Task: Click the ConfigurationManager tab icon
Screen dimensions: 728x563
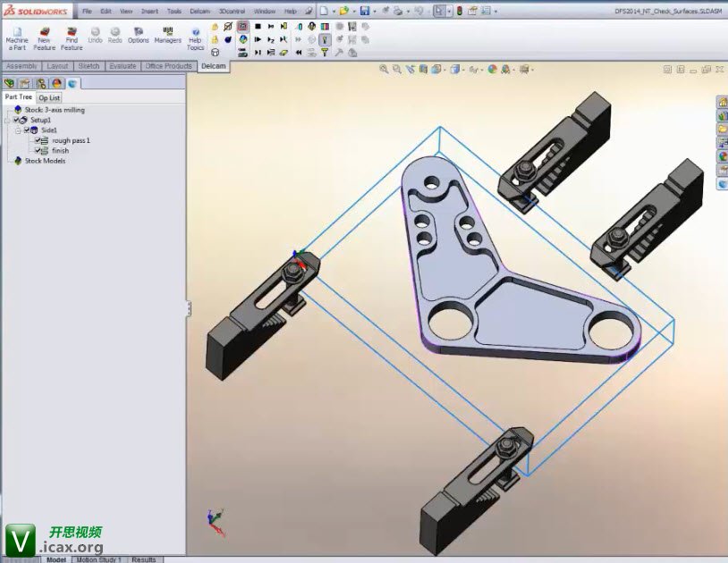Action: point(41,83)
